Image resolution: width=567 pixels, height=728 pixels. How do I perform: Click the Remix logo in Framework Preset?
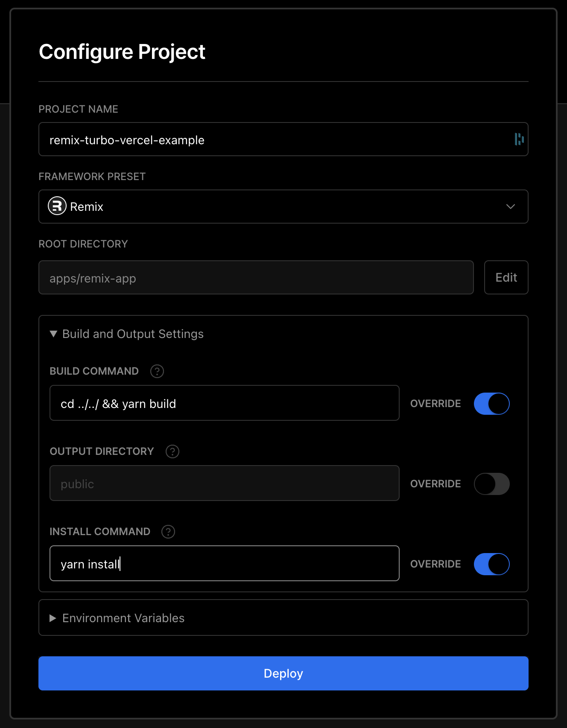[57, 206]
